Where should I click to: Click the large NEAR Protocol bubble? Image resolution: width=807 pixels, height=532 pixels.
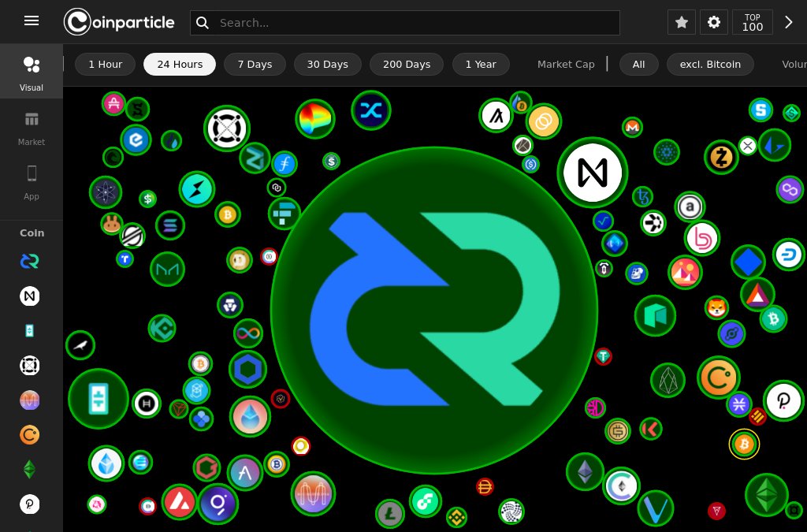(593, 173)
